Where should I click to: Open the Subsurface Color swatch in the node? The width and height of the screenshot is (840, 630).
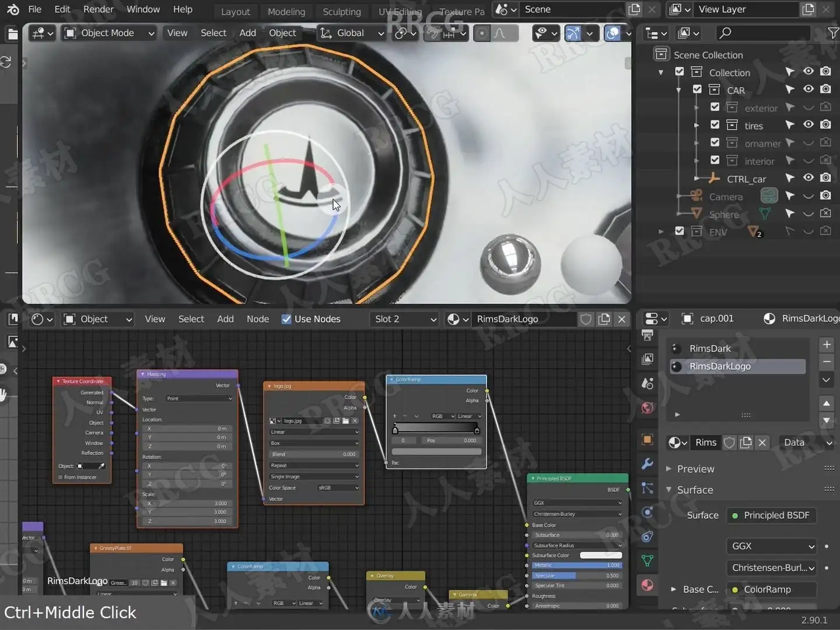tap(601, 555)
